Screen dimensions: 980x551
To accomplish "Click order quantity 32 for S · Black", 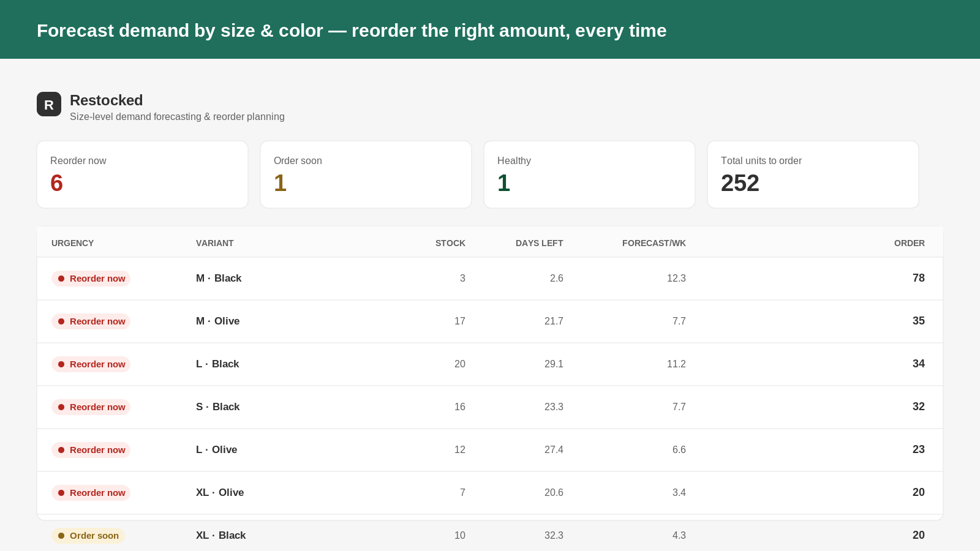I will [x=918, y=407].
